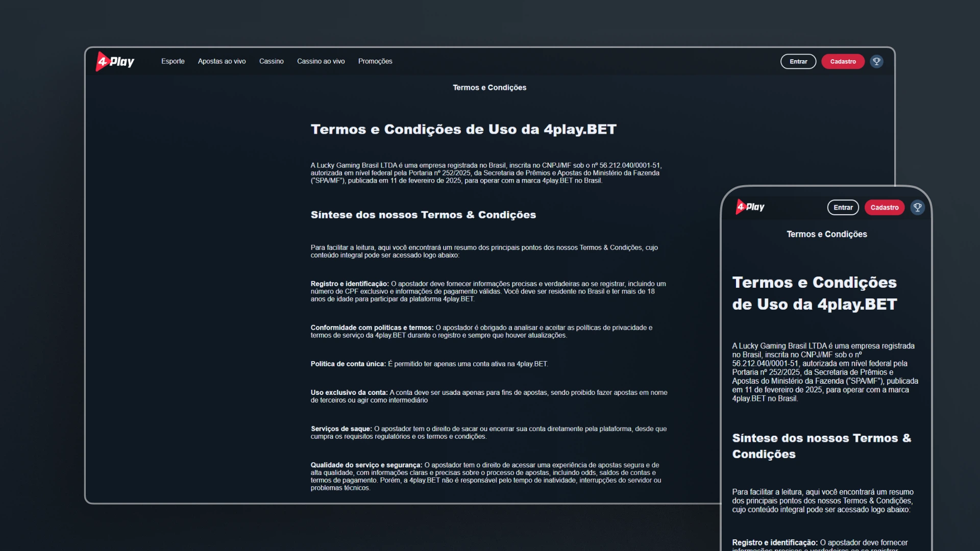Click the main heading Termos e Condições de Uso
Viewport: 980px width, 551px height.
click(x=463, y=130)
